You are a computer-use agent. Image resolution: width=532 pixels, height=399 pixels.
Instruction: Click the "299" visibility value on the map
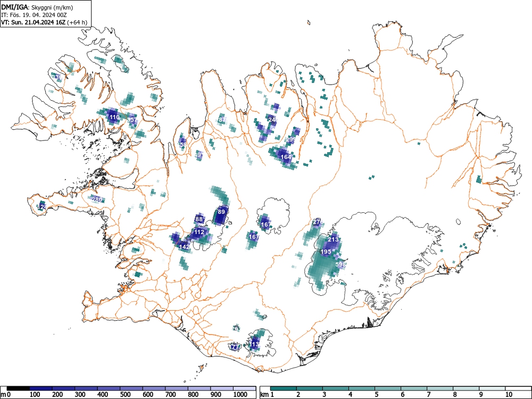click(x=291, y=139)
